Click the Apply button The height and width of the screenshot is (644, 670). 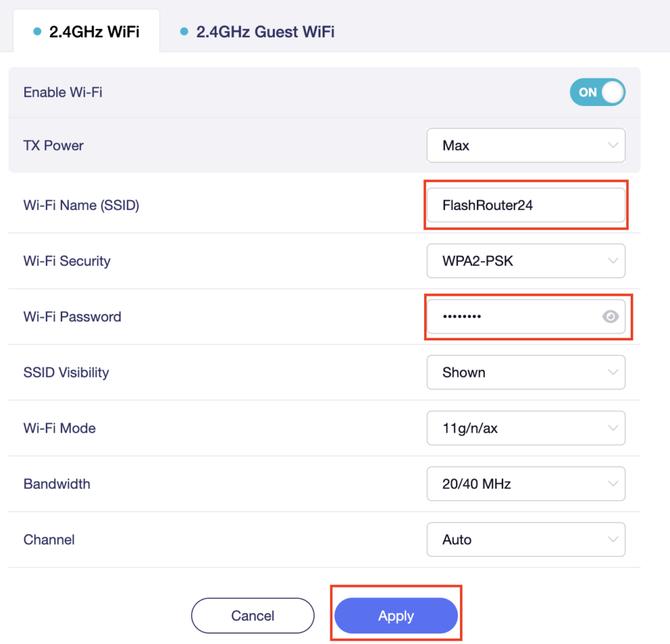396,615
